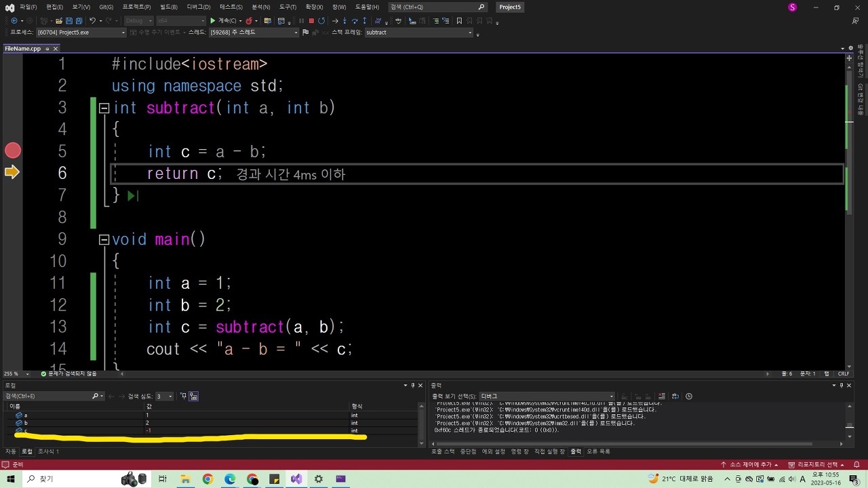Click the thread flag icon in the debug toolbar
868x488 pixels.
coord(305,32)
